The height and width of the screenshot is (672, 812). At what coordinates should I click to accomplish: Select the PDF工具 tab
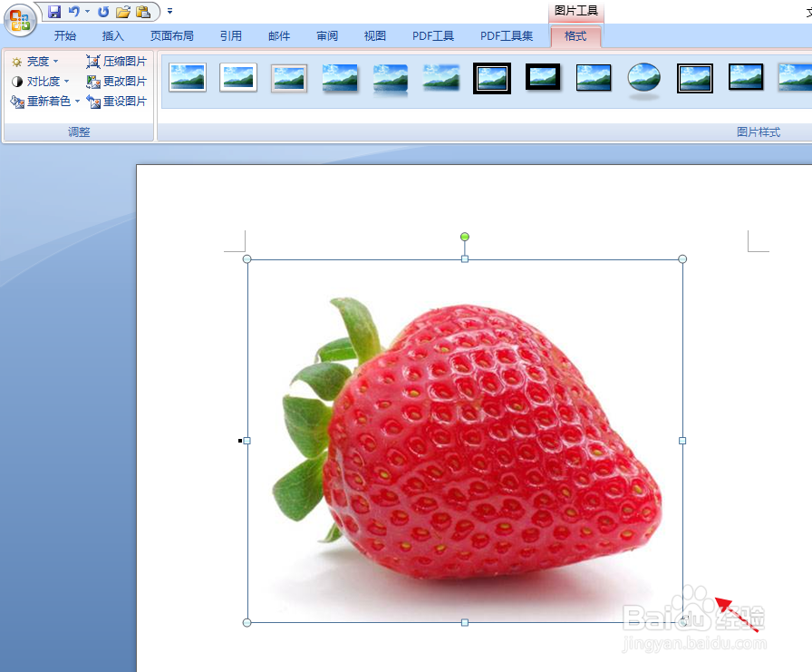pos(433,35)
